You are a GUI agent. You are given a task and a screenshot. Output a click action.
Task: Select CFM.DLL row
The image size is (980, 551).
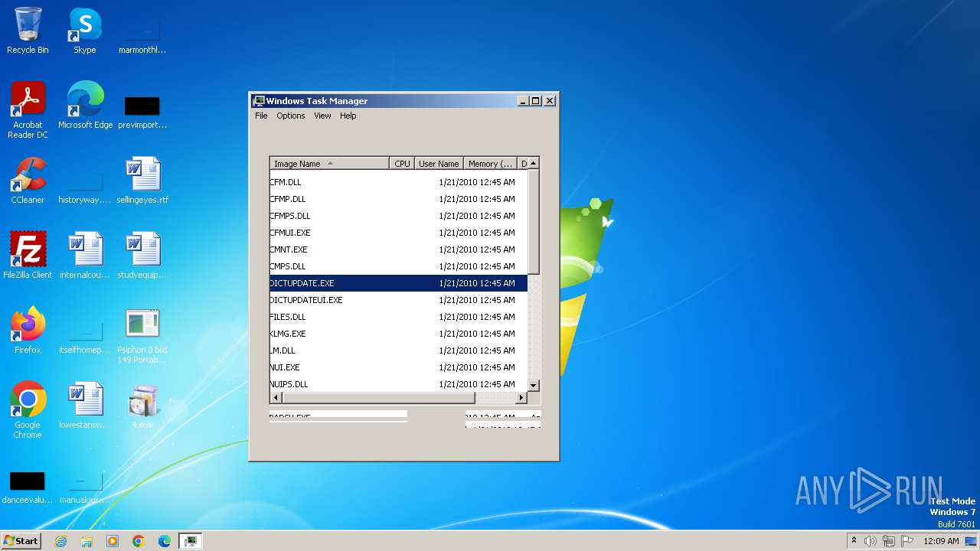tap(398, 182)
